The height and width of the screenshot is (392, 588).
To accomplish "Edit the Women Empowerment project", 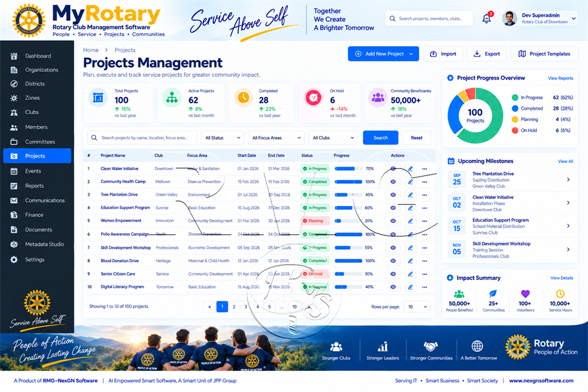I will tap(410, 221).
